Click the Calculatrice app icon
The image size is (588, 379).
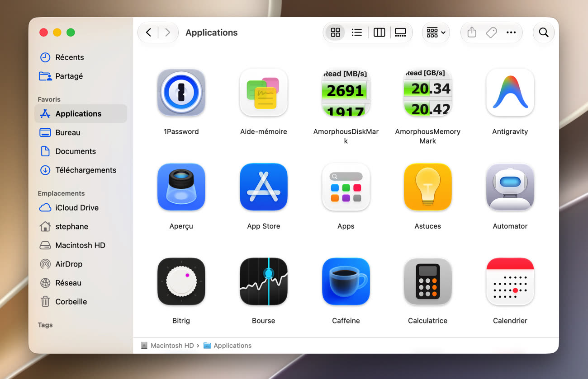(x=427, y=281)
